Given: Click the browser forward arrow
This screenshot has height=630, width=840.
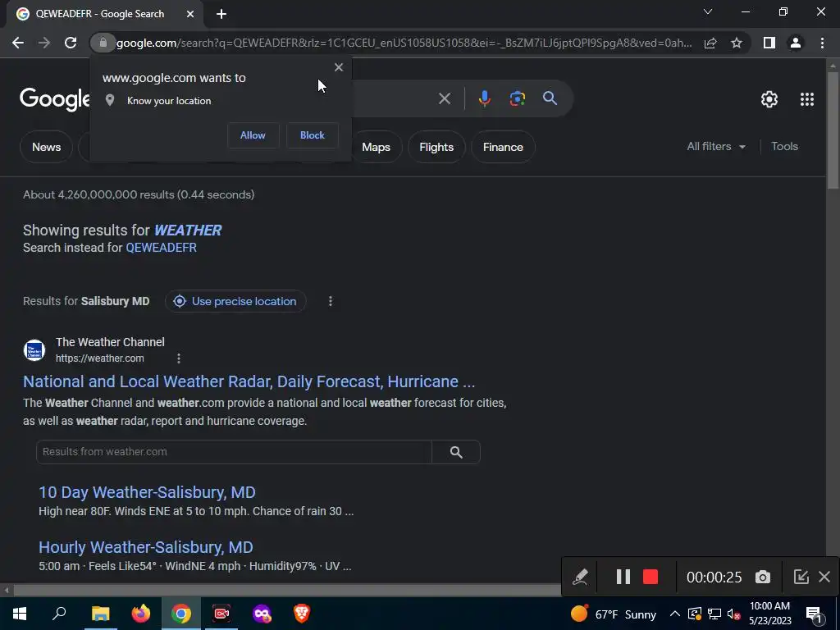Looking at the screenshot, I should (x=44, y=43).
